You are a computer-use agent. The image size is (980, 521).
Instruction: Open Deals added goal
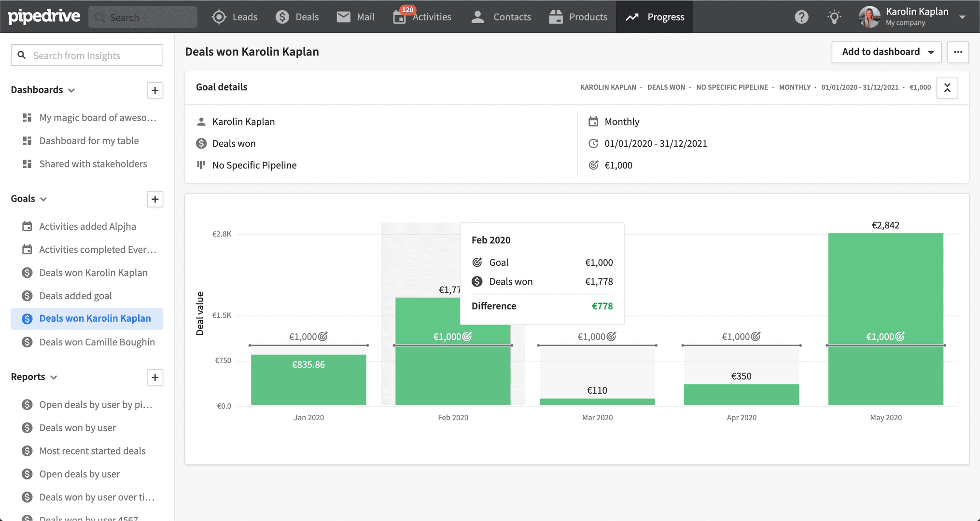coord(67,296)
